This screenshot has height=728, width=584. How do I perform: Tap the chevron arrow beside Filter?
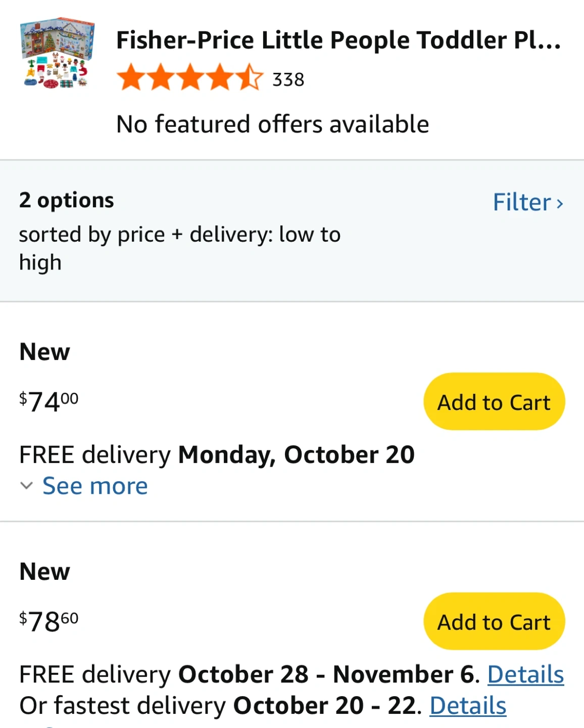tap(560, 203)
